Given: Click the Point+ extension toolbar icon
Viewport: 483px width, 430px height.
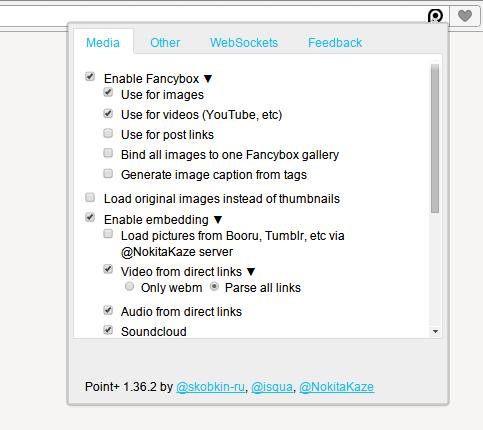Looking at the screenshot, I should pyautogui.click(x=435, y=16).
